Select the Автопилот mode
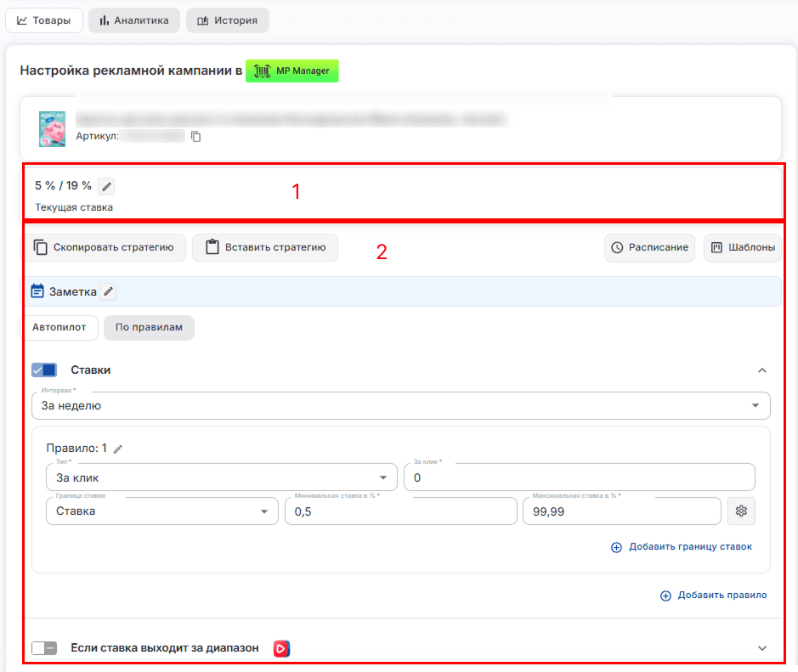798x672 pixels. pos(59,327)
